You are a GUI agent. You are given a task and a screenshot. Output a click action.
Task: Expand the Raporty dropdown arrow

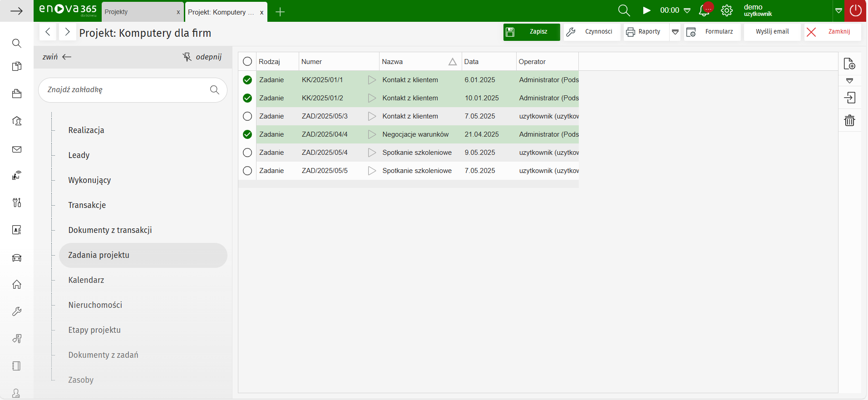click(675, 32)
